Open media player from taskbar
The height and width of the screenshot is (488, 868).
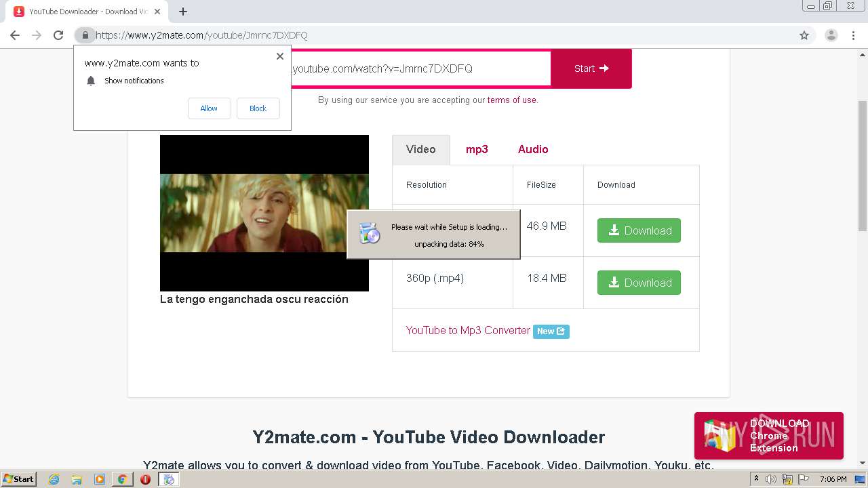click(x=100, y=479)
